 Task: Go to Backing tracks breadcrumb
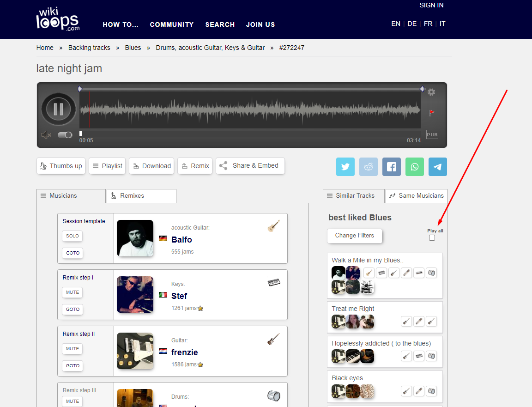(89, 48)
